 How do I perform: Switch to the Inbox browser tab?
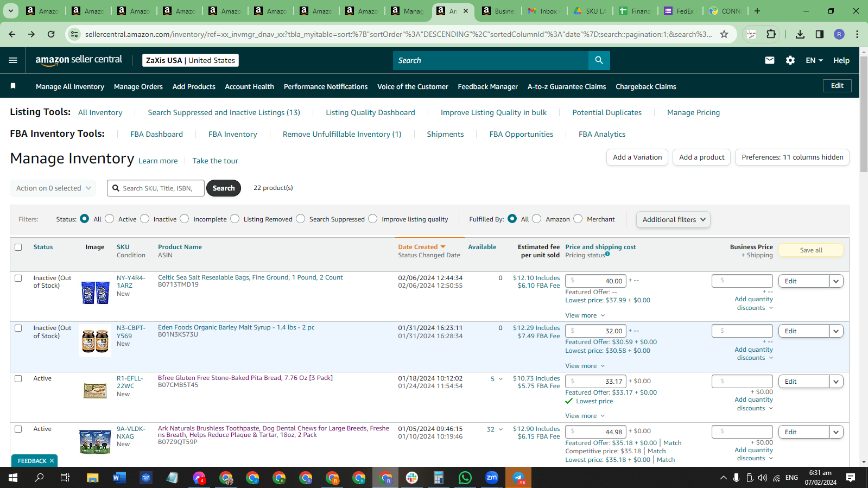tap(546, 11)
